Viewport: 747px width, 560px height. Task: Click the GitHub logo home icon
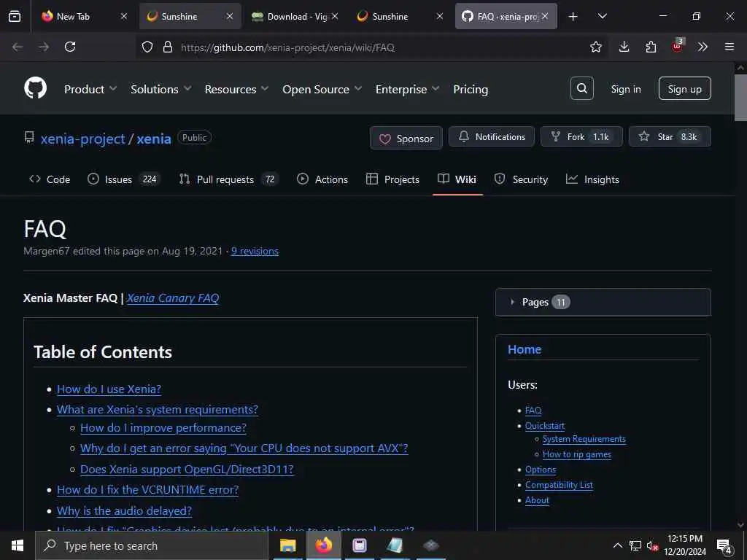(x=35, y=88)
